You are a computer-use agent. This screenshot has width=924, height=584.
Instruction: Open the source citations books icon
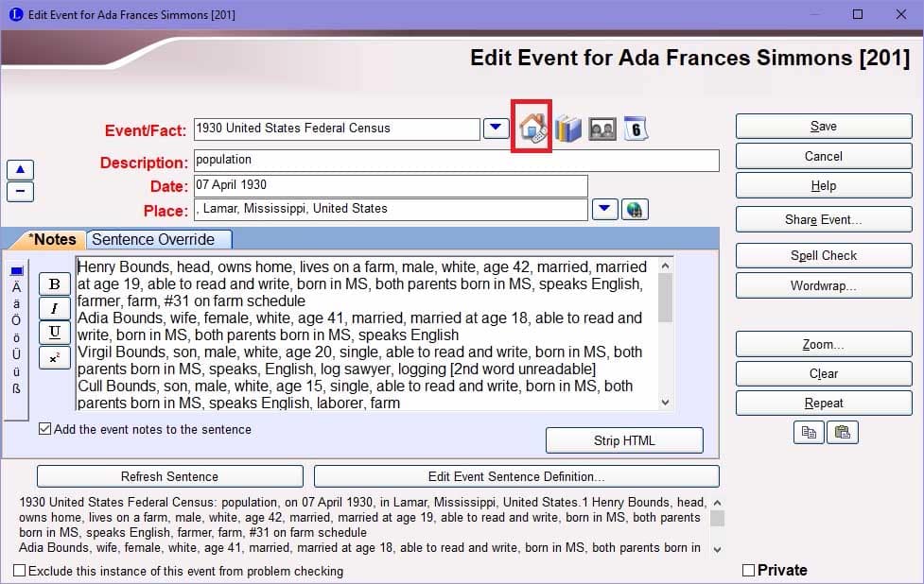[568, 129]
